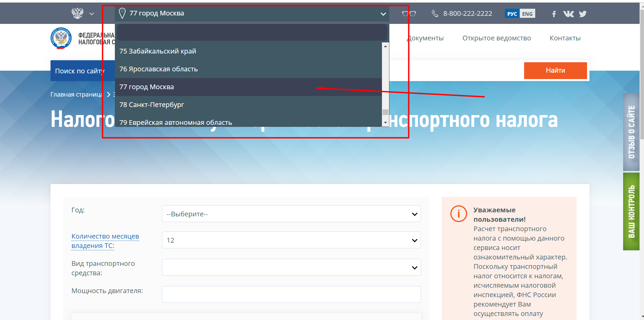644x320 pixels.
Task: Open the VK social network icon
Action: click(x=568, y=14)
